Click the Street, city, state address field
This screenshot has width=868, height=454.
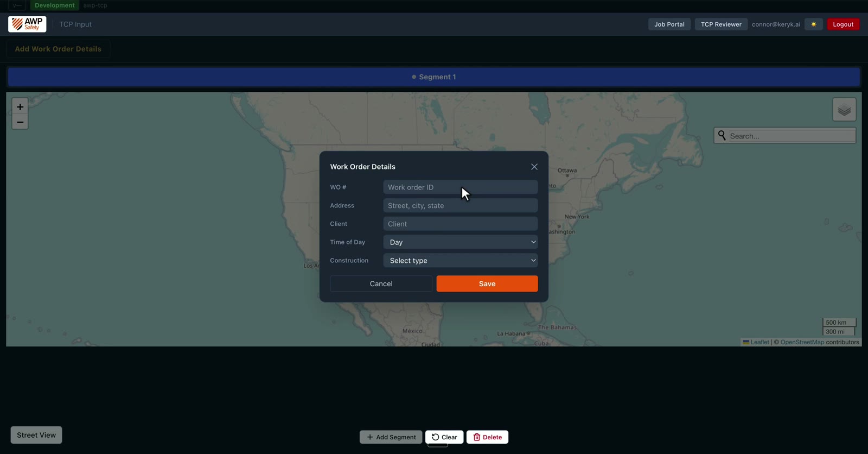461,206
